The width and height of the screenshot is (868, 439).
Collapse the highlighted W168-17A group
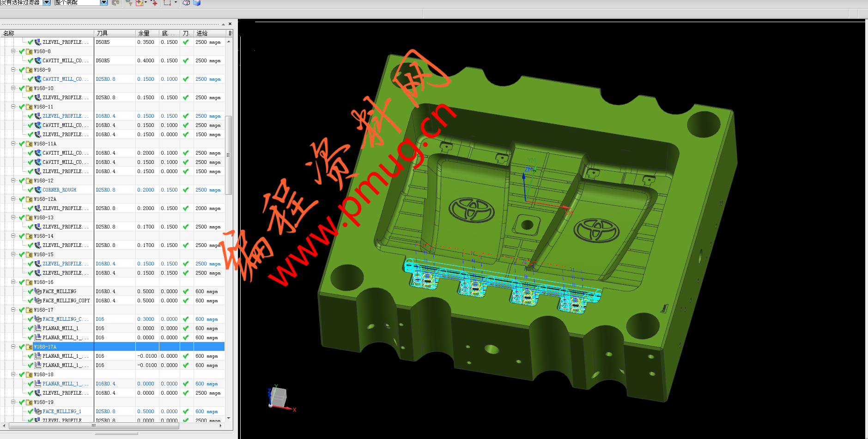tap(13, 347)
